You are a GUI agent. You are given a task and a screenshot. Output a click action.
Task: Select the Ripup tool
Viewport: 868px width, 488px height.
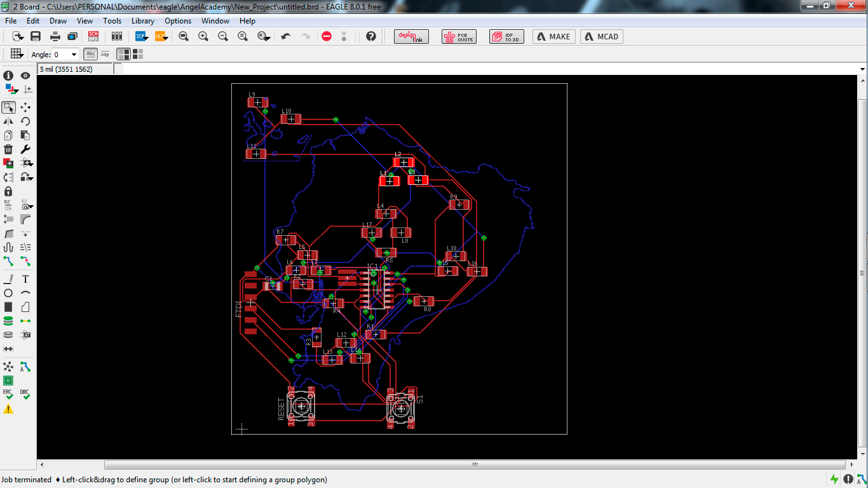coord(25,261)
